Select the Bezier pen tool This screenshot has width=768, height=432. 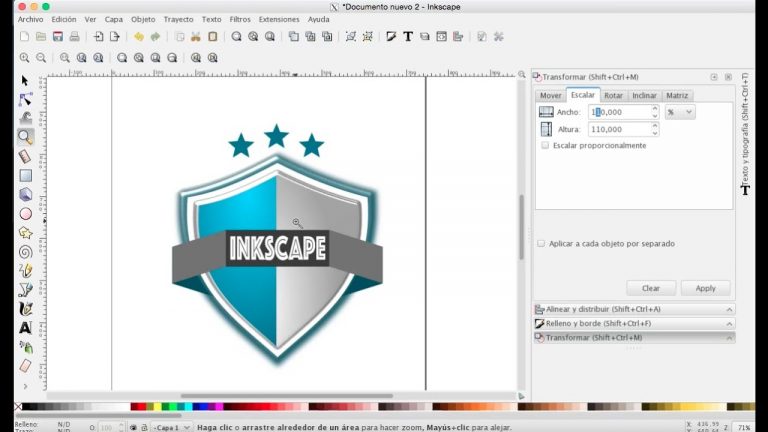(x=25, y=290)
